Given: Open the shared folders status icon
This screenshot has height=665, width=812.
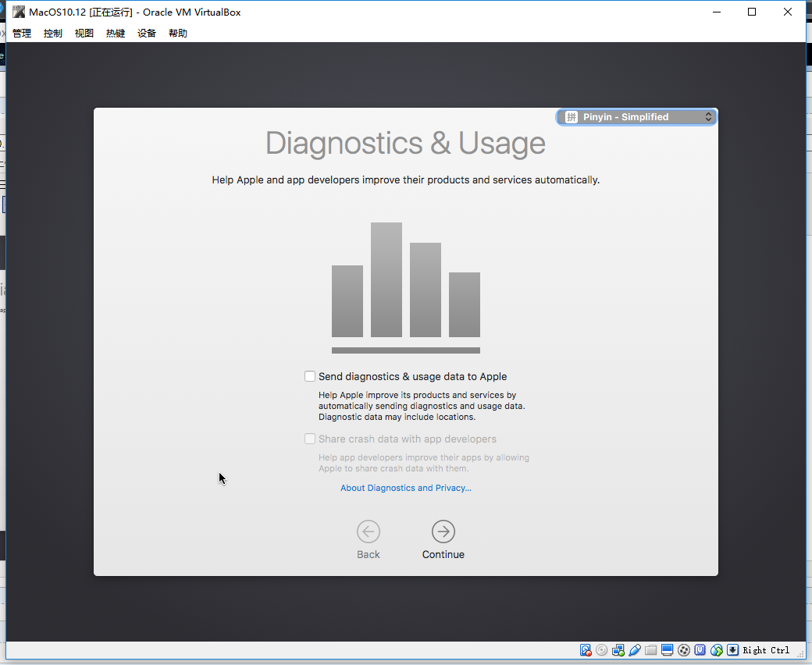Looking at the screenshot, I should click(x=651, y=650).
